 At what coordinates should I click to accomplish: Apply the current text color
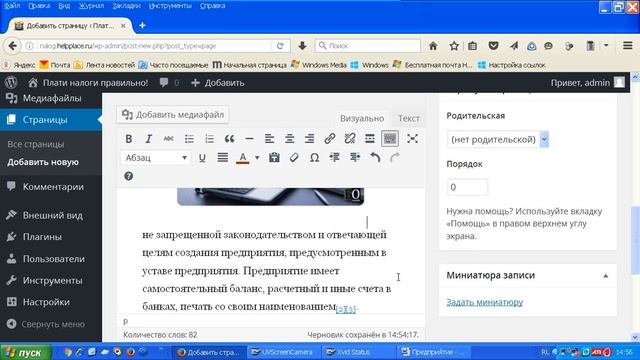243,158
